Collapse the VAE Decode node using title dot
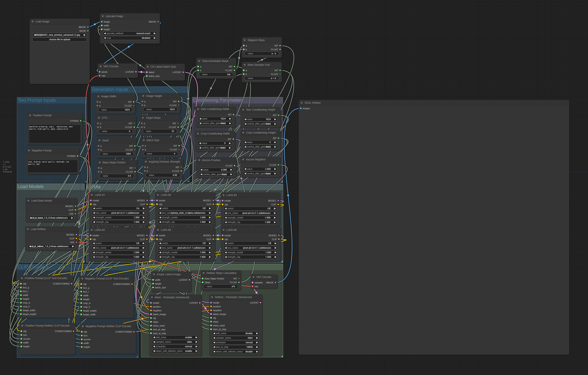588x375 pixels. 253,277
